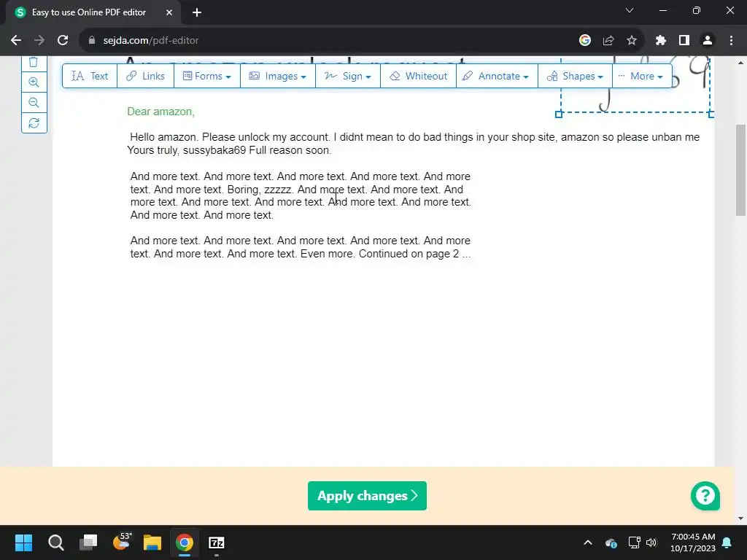Go back with the browser back arrow
747x560 pixels.
click(x=16, y=41)
